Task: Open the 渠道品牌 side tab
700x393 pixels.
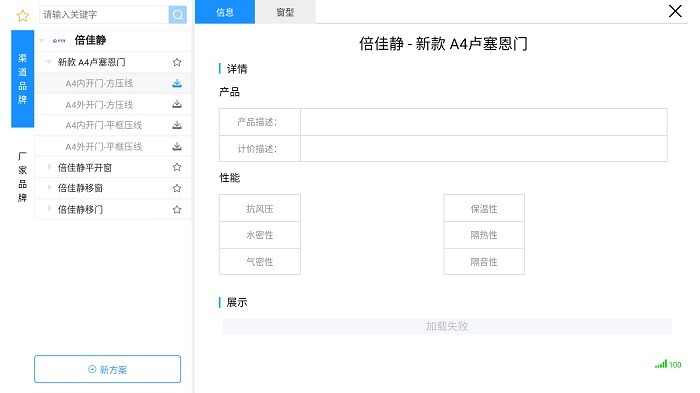Action: point(22,79)
